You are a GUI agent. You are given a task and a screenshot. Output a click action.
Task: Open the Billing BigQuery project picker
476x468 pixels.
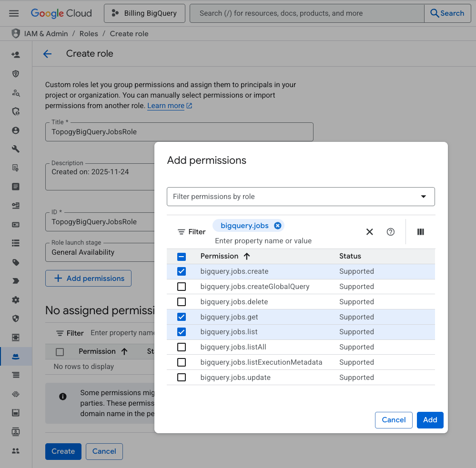click(x=144, y=13)
